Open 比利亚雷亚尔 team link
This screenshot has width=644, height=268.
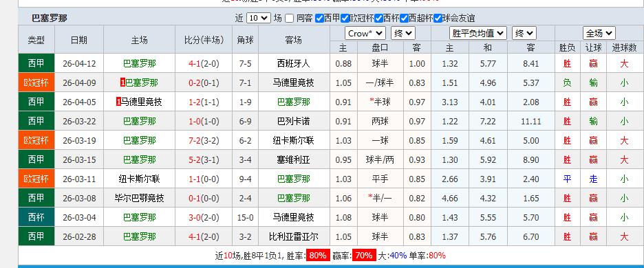coord(294,237)
